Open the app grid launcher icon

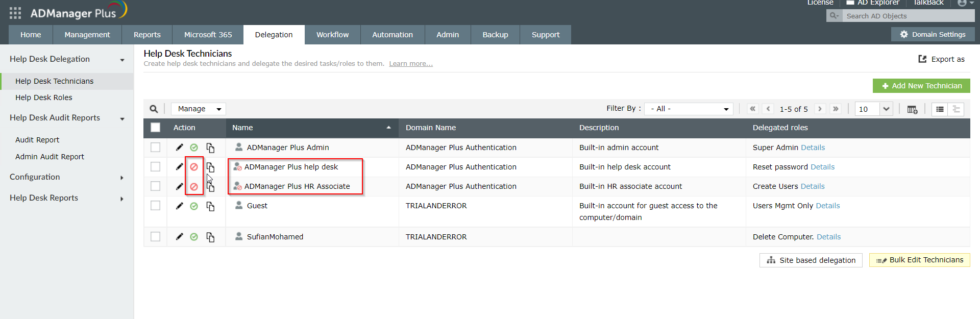15,13
